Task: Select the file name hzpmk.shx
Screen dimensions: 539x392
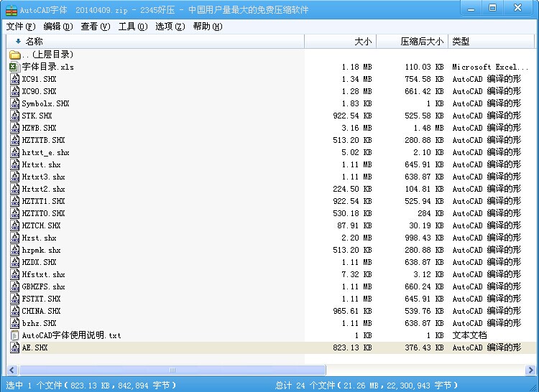Action: coord(41,251)
